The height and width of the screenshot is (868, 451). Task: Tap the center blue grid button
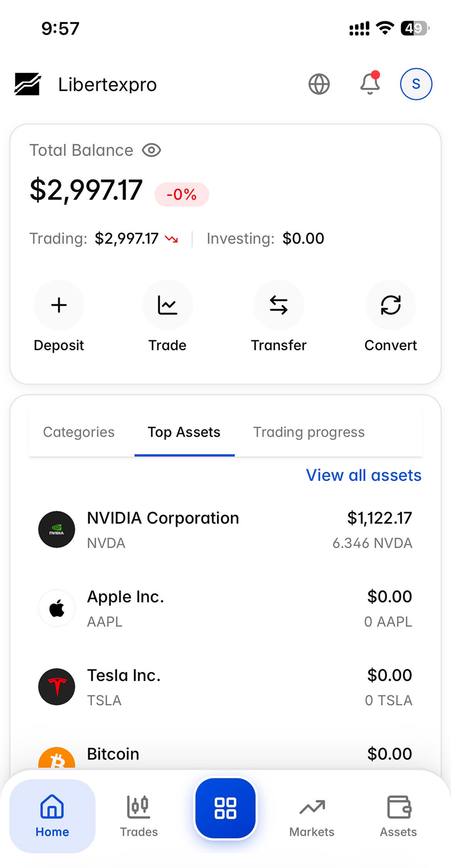coord(225,808)
